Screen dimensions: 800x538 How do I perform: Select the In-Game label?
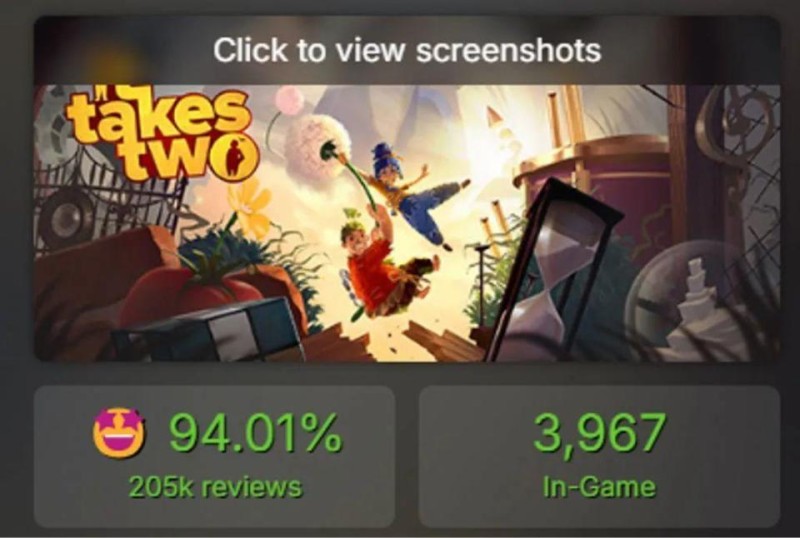[x=599, y=486]
